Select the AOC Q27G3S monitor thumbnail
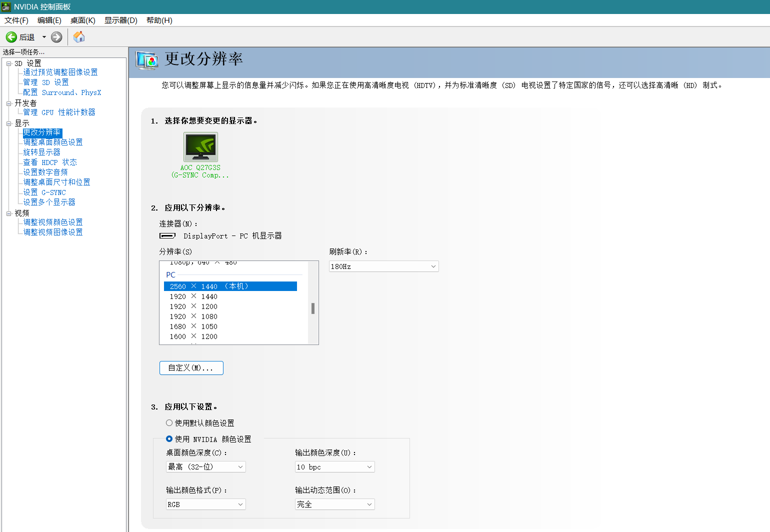This screenshot has width=770, height=532. point(200,147)
